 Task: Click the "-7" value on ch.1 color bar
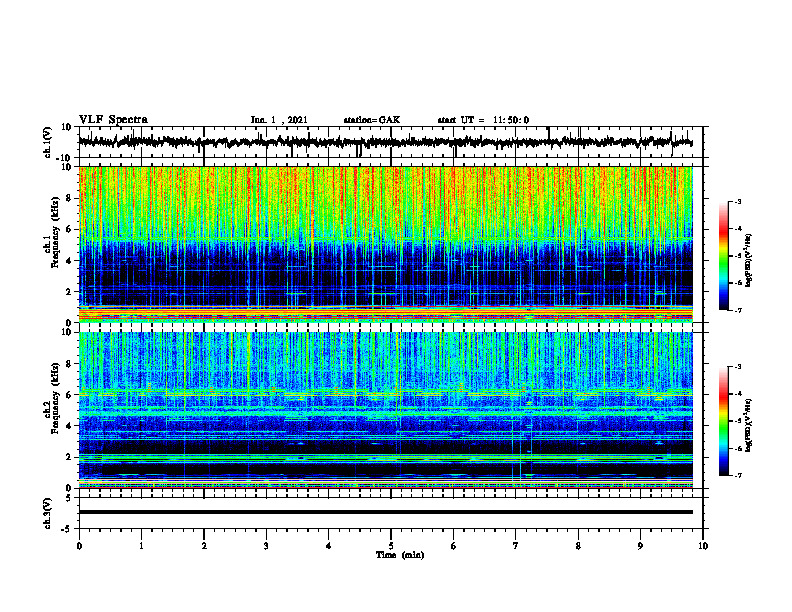(737, 310)
